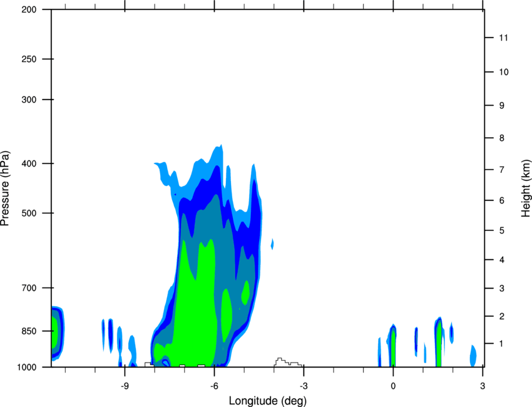Click the 6 km height label

pos(501,200)
